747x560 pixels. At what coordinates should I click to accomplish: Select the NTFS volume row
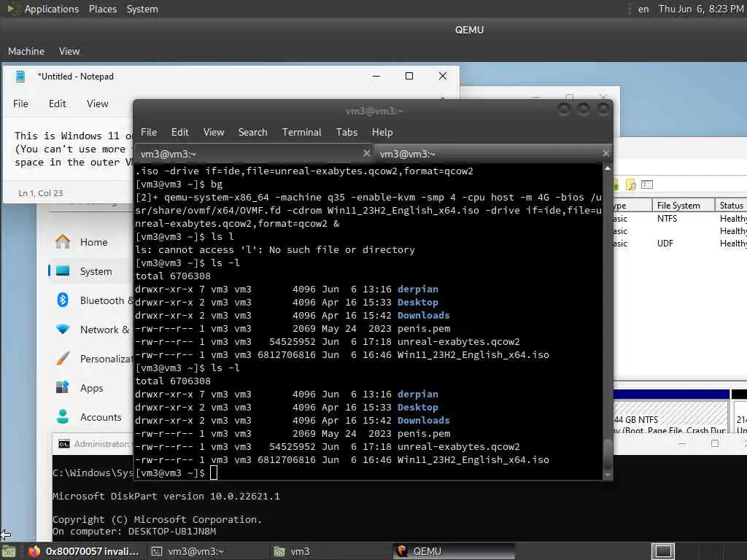pos(680,218)
